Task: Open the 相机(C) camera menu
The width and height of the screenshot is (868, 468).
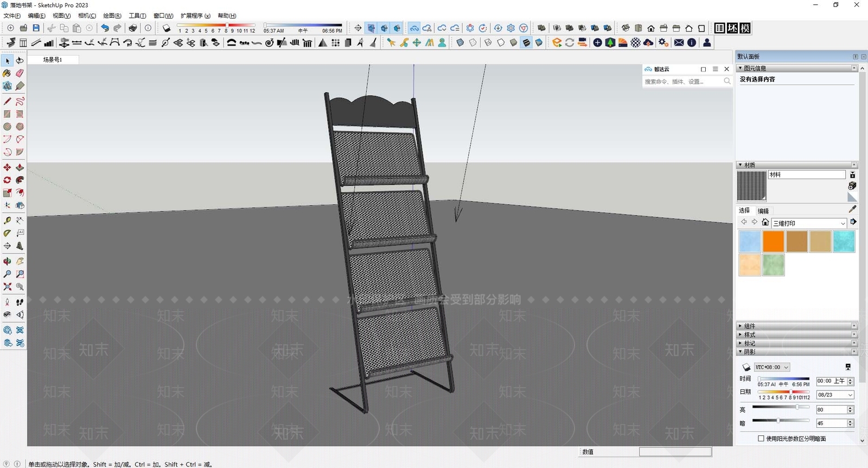Action: click(87, 16)
